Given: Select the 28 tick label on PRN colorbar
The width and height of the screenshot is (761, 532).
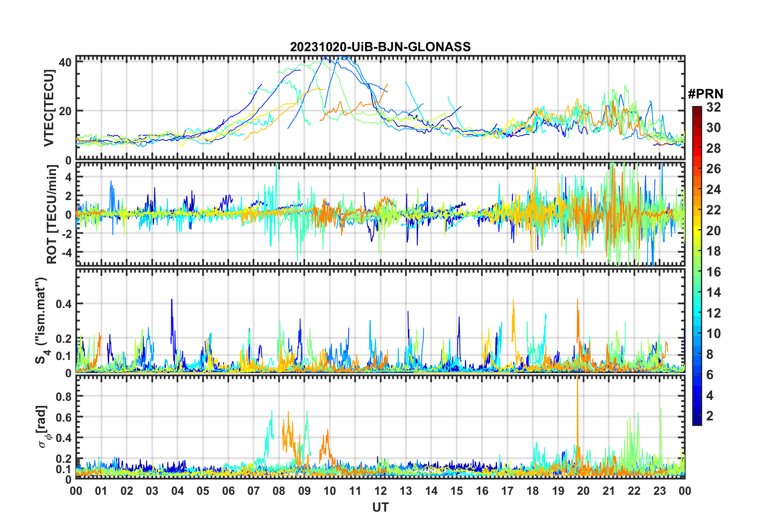Looking at the screenshot, I should tap(713, 148).
